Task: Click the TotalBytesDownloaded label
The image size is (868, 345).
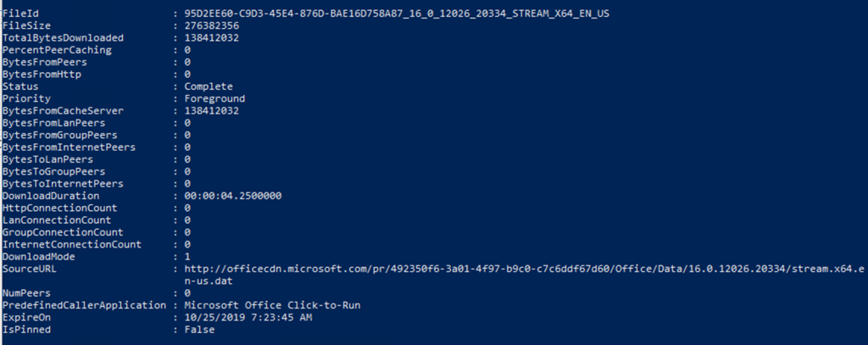Action: (64, 38)
